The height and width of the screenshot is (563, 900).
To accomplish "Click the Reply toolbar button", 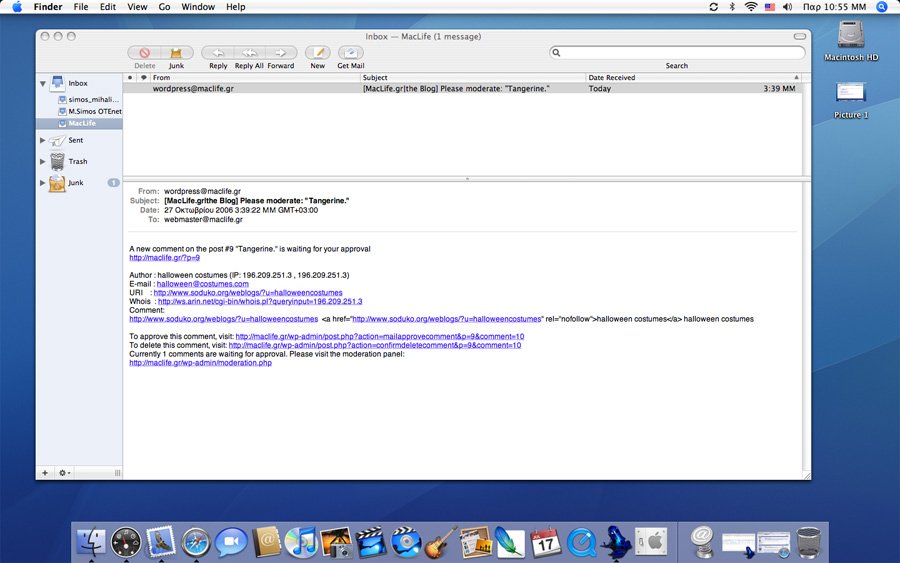I will [x=218, y=53].
